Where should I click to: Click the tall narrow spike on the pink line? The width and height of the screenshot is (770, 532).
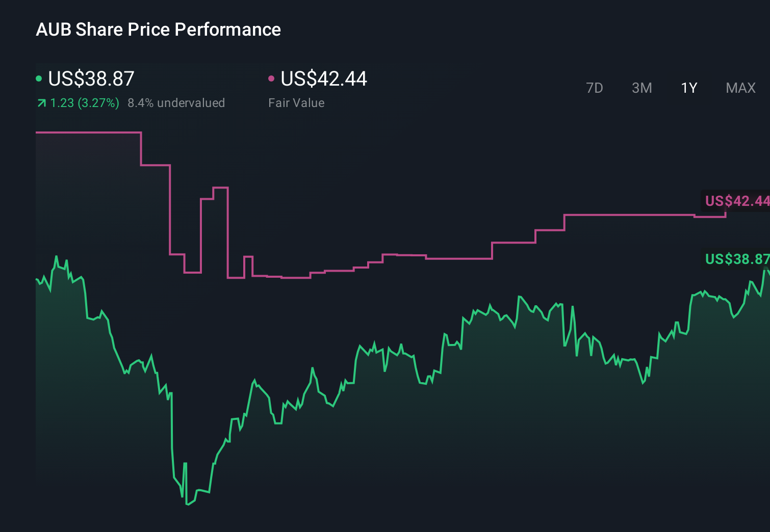click(220, 188)
